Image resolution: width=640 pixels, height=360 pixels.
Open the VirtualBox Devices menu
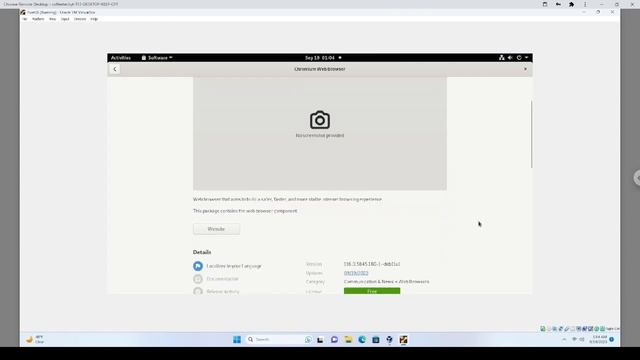coord(80,19)
